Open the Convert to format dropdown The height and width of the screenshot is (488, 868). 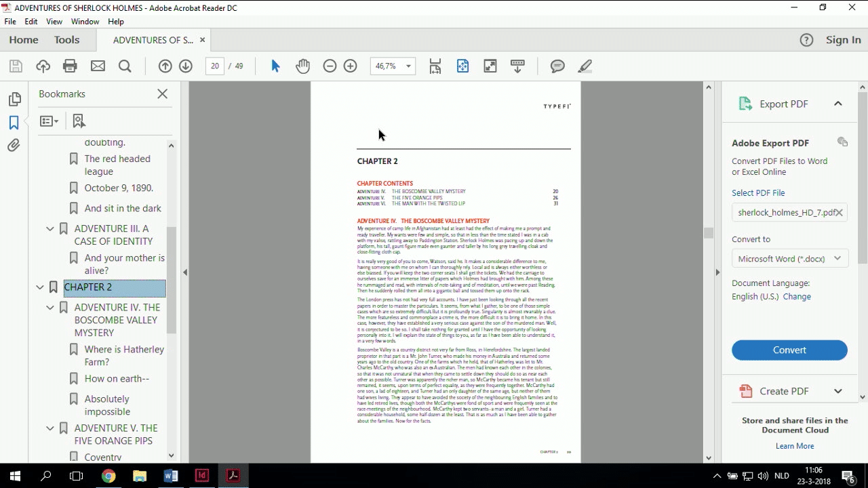(x=789, y=259)
